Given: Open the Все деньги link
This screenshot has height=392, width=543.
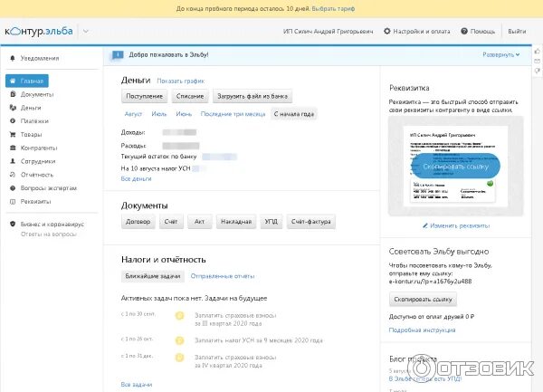Looking at the screenshot, I should (136, 179).
